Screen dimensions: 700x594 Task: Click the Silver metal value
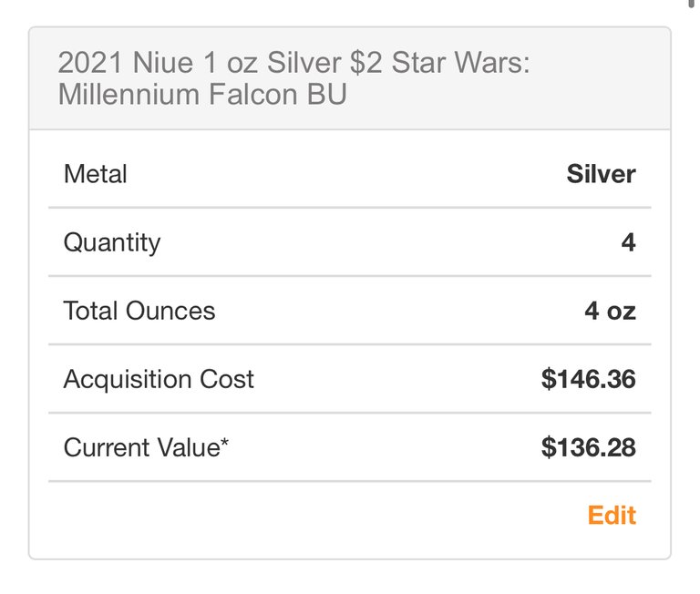[x=601, y=174]
